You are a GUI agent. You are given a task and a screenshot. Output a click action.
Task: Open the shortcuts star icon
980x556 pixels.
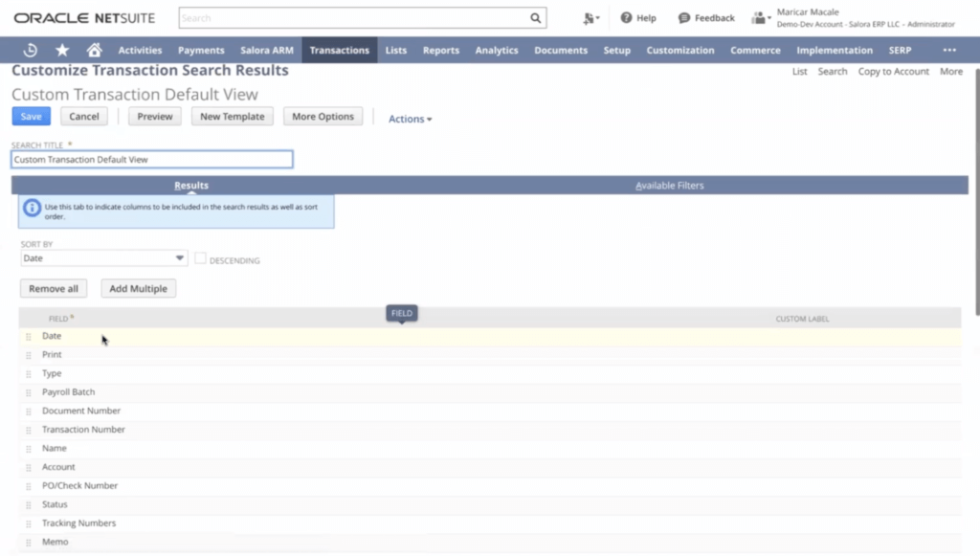(62, 50)
